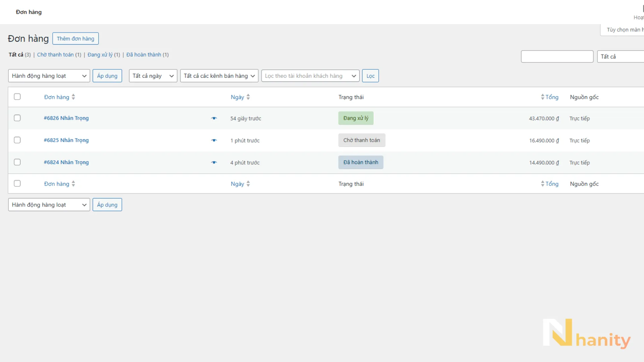Open top Hành động hàng loạt dropdown
Viewport: 644px width, 362px height.
49,76
